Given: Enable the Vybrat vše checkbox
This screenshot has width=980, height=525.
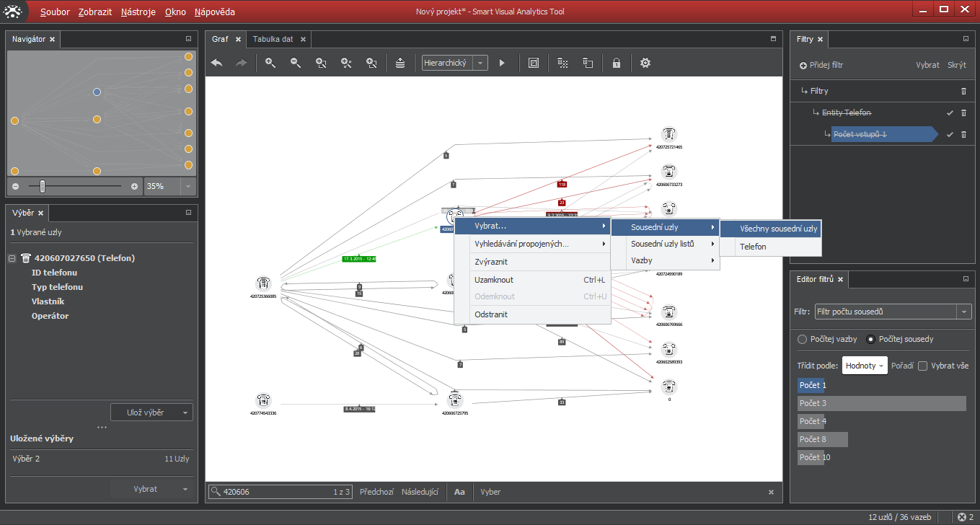Looking at the screenshot, I should tap(922, 366).
